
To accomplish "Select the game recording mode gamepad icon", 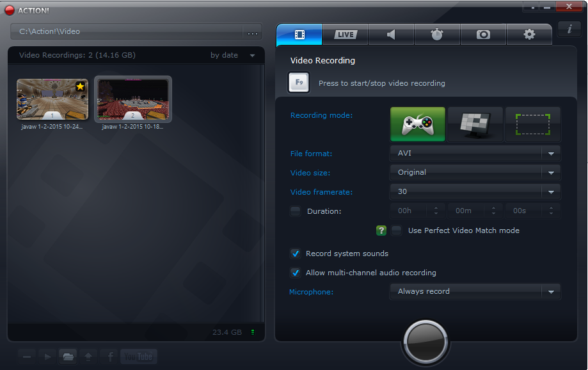I will pos(418,124).
